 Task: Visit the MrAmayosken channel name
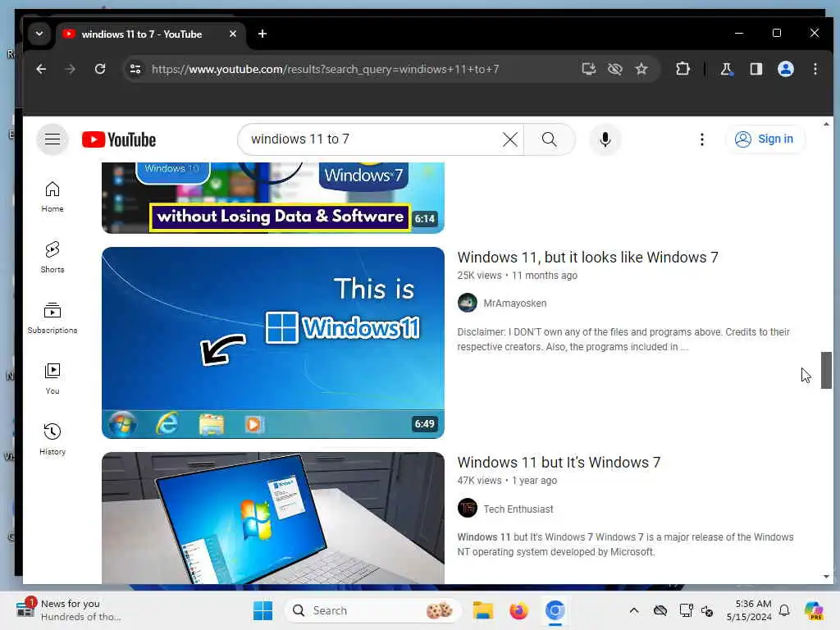click(x=514, y=304)
